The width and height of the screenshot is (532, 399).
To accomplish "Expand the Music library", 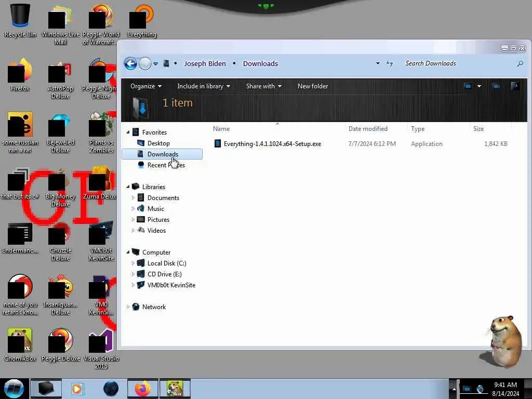I will coord(133,209).
